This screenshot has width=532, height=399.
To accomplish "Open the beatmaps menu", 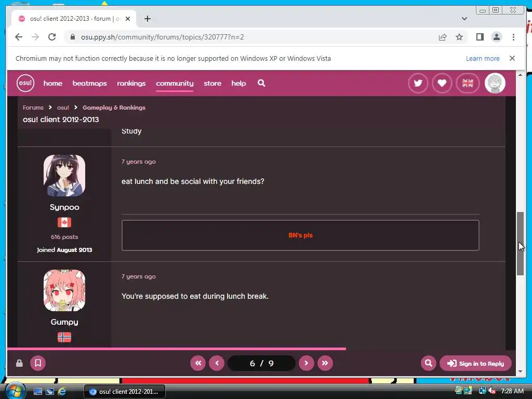I will 89,83.
